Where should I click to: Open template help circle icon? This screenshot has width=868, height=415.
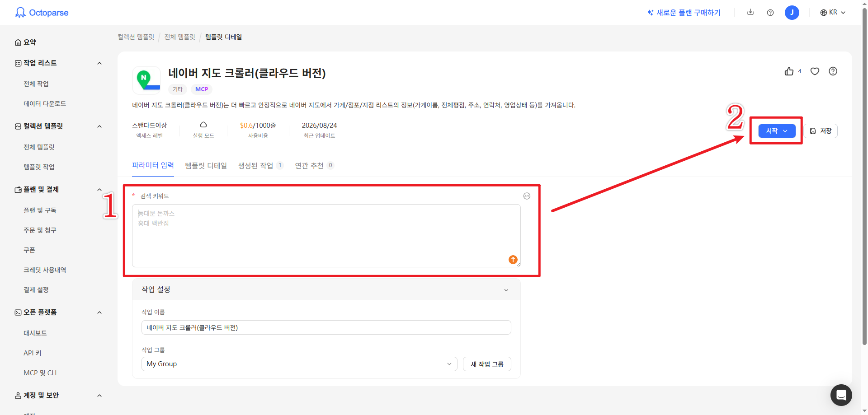coord(833,71)
